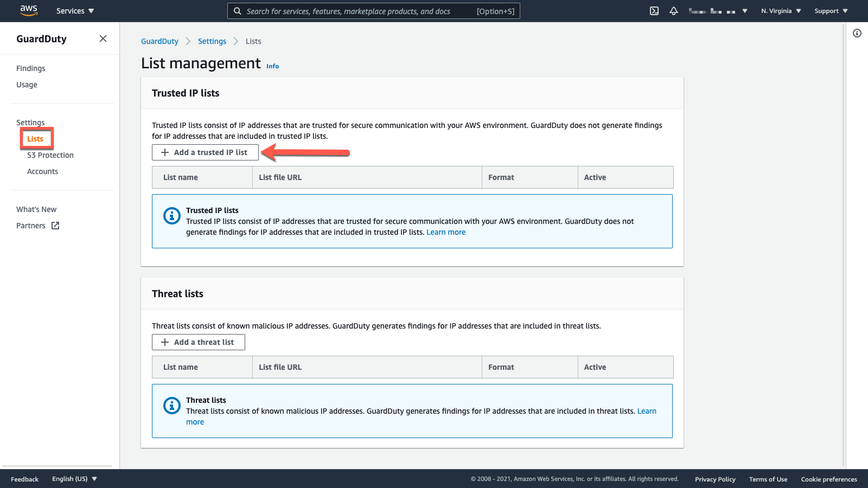Click the Threat lists section heading
Viewport: 868px width, 488px height.
pos(177,294)
